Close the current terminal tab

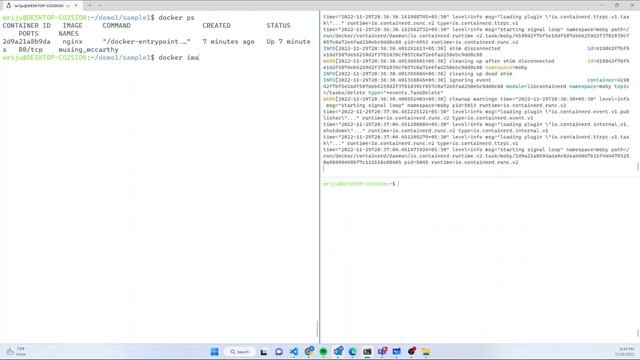point(76,5)
